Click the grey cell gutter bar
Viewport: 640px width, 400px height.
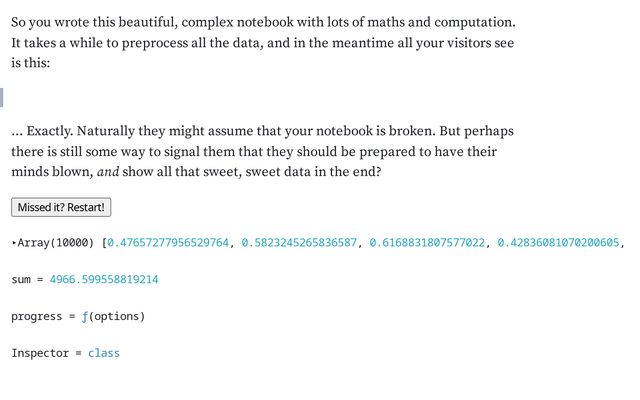pos(2,98)
